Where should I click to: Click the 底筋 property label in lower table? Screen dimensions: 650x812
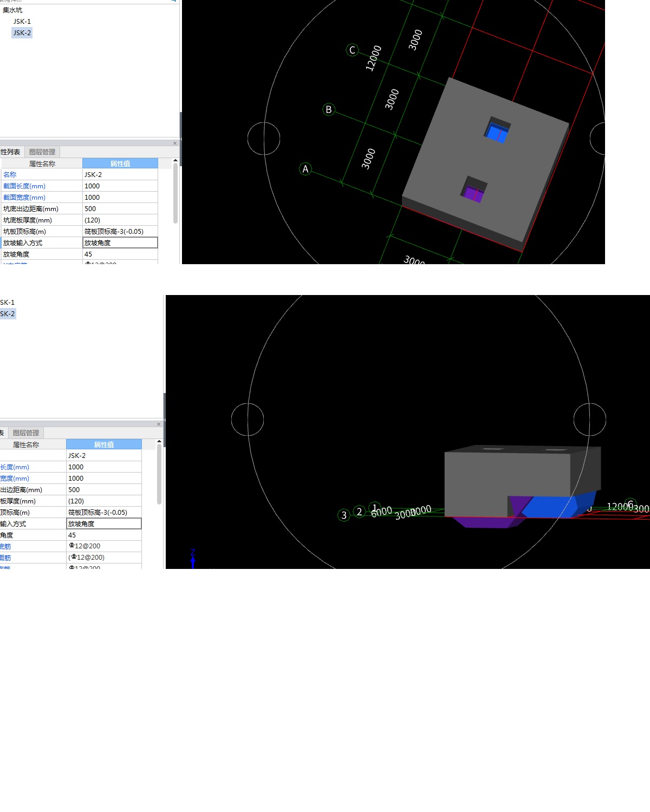click(5, 547)
